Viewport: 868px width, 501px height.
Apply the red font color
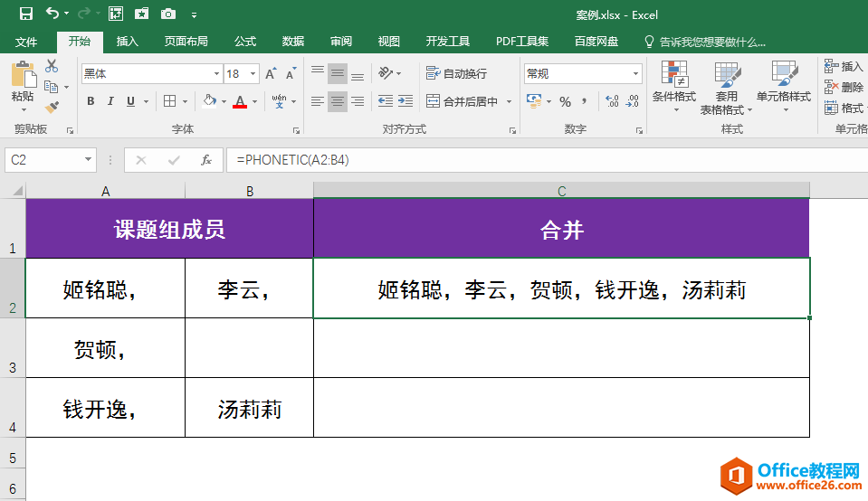click(240, 102)
